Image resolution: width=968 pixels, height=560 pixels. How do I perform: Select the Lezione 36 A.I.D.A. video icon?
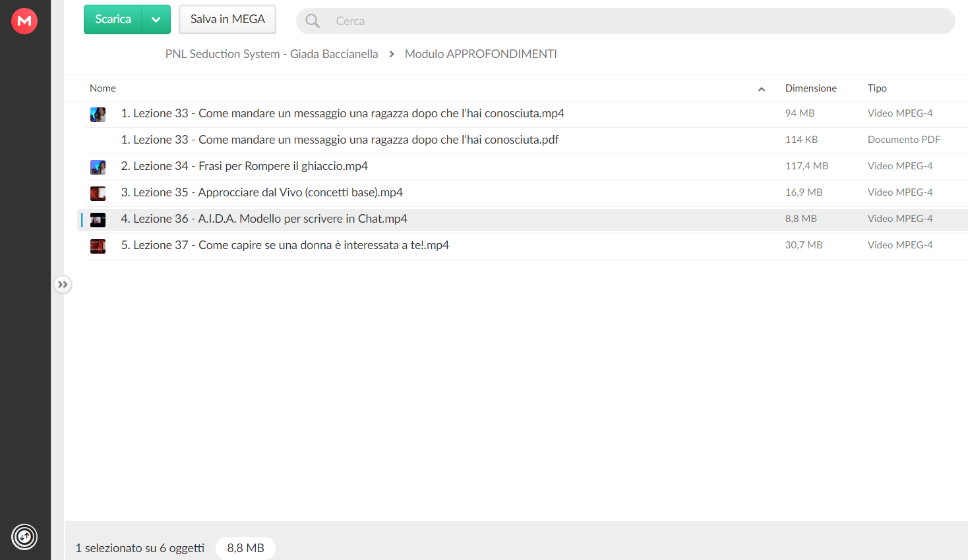coord(98,219)
